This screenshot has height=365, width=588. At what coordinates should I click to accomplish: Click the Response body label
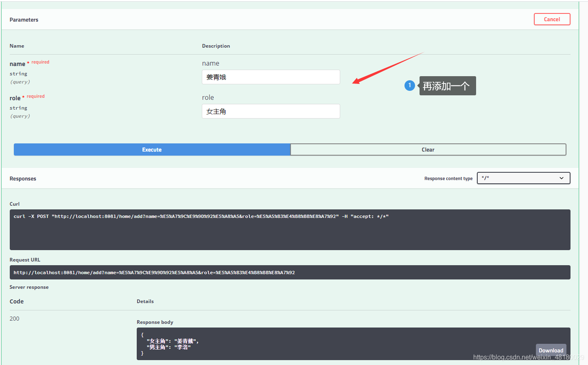[155, 322]
